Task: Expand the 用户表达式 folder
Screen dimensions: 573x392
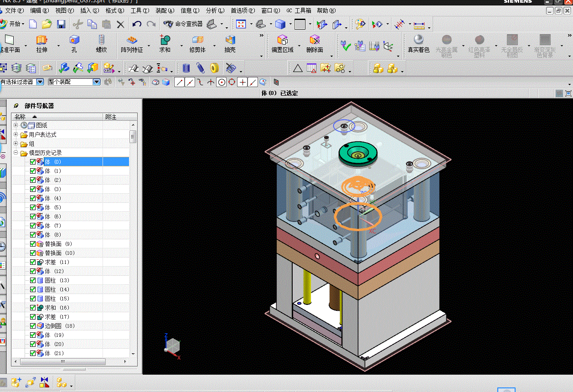Action: tap(16, 134)
